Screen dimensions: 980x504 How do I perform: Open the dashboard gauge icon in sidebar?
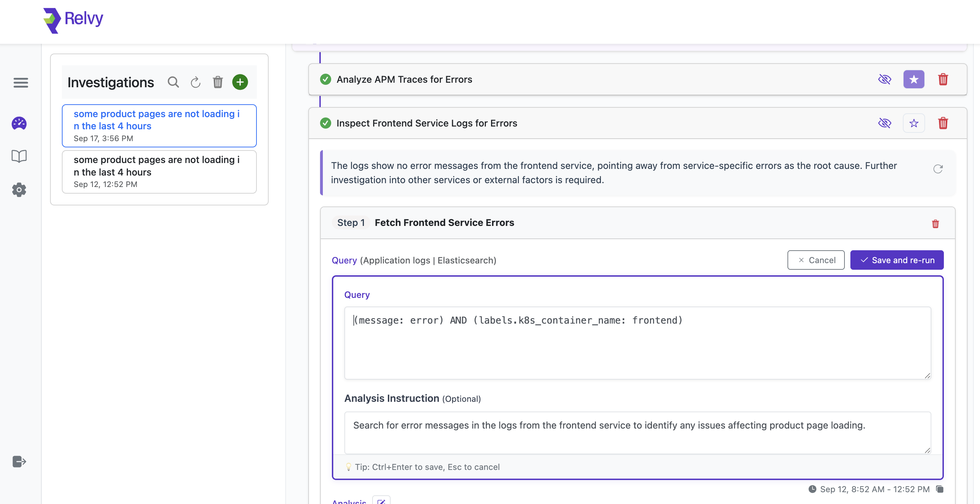coord(19,123)
